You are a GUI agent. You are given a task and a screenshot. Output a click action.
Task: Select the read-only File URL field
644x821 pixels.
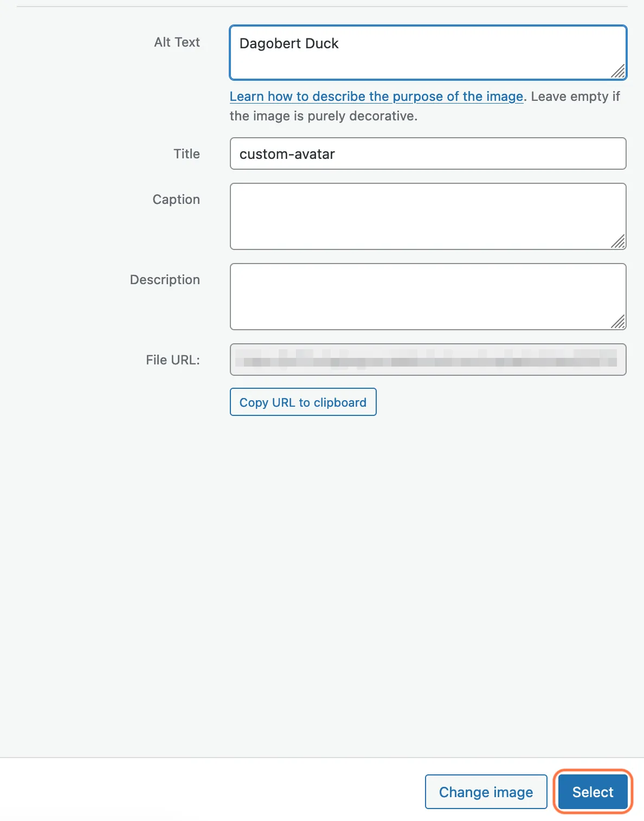point(428,360)
